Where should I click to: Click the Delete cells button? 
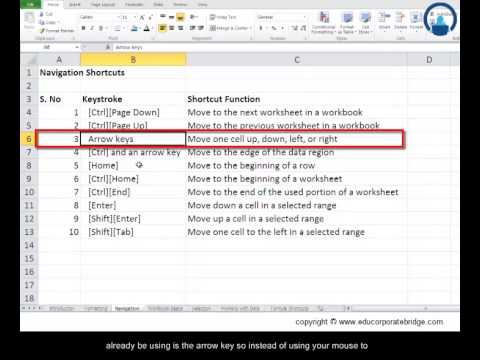click(x=400, y=21)
